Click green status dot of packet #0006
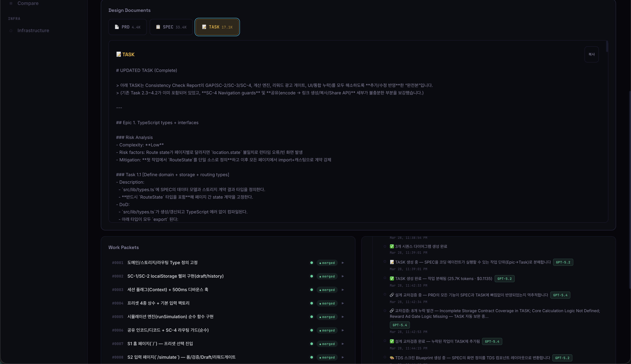The height and width of the screenshot is (364, 631). click(x=311, y=330)
